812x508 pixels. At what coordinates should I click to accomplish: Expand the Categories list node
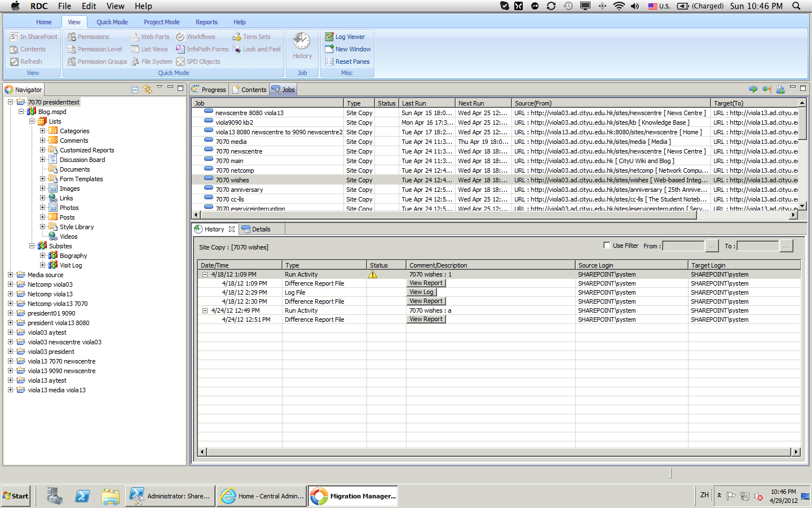click(42, 131)
